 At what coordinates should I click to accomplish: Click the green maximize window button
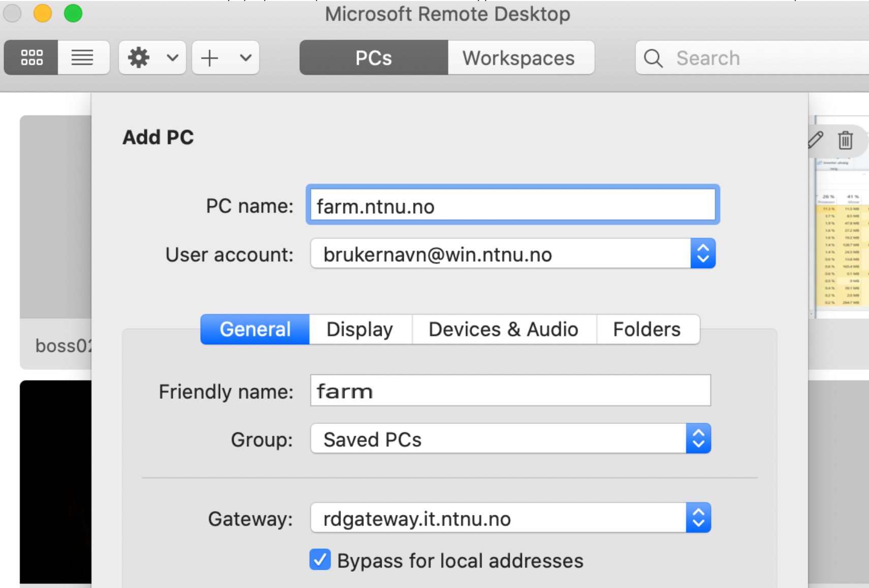click(73, 13)
